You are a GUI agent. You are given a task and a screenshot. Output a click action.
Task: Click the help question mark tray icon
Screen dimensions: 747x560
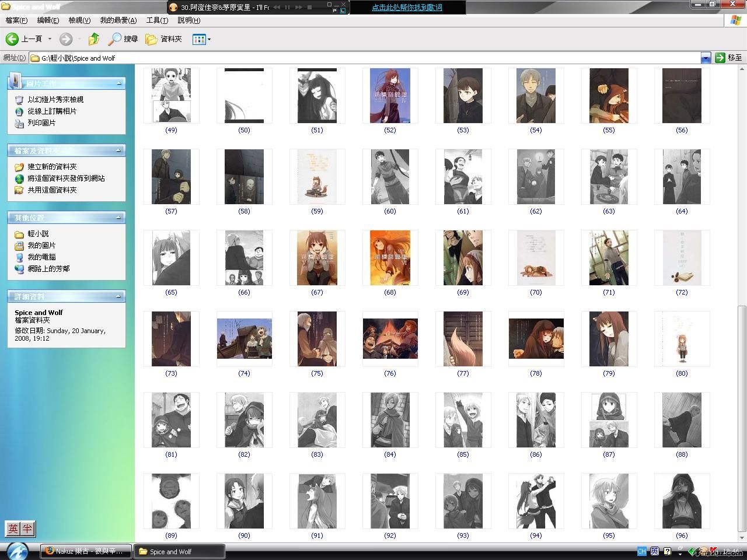pos(668,551)
